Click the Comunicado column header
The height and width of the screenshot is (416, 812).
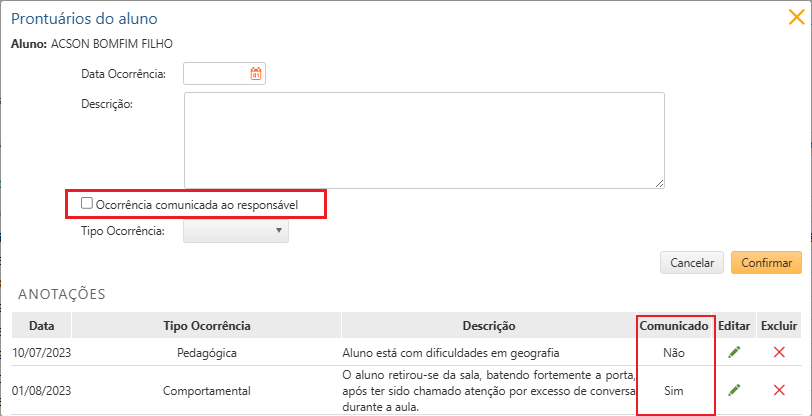pyautogui.click(x=674, y=325)
